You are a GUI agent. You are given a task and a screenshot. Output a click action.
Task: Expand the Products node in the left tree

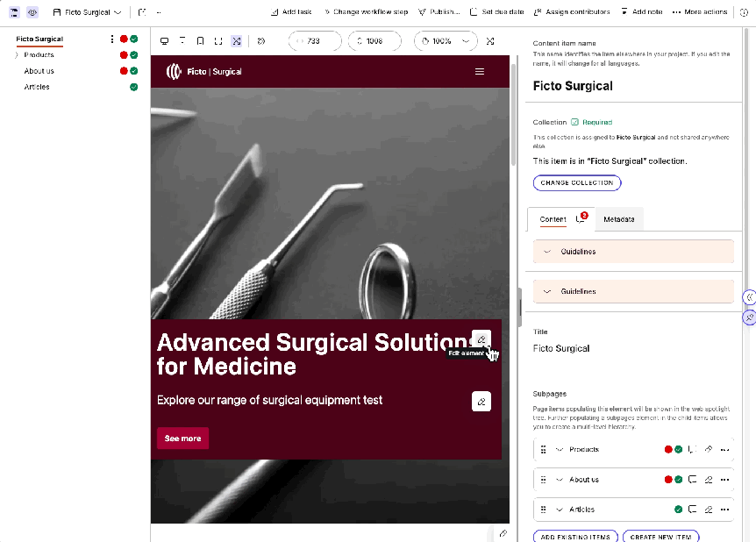17,55
